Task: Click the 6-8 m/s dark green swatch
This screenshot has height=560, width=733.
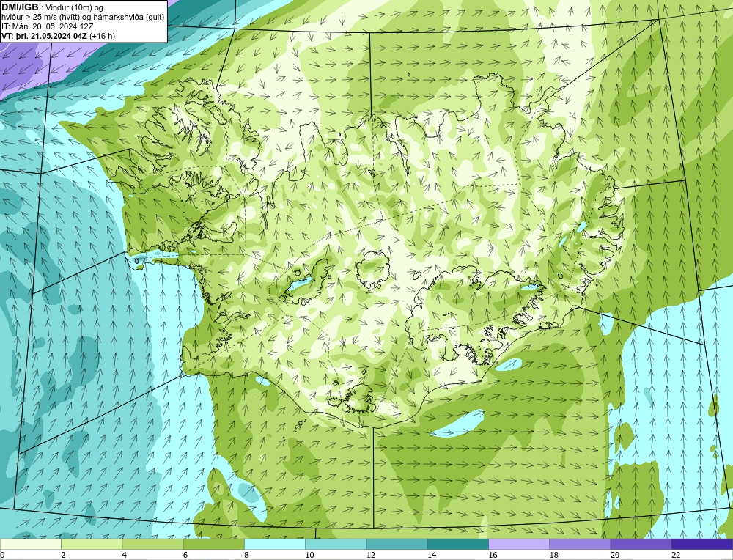Action: coord(213,545)
